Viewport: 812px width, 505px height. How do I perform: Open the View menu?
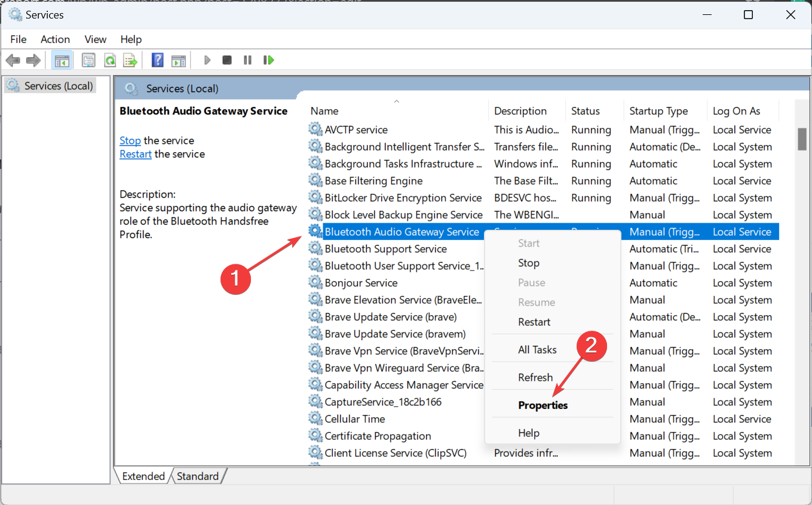(x=95, y=39)
